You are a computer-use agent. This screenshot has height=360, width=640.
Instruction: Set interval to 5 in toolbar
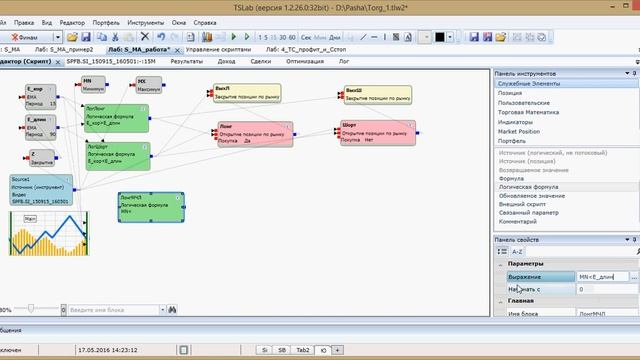(266, 37)
